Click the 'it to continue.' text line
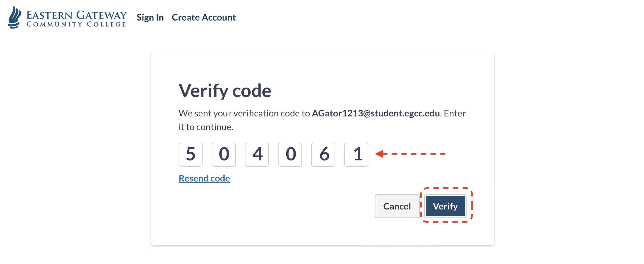The image size is (644, 264). (206, 127)
